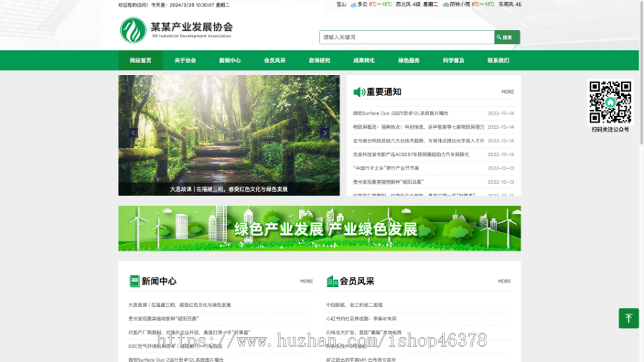Select the 绿色服务 navigation item

[x=409, y=60]
